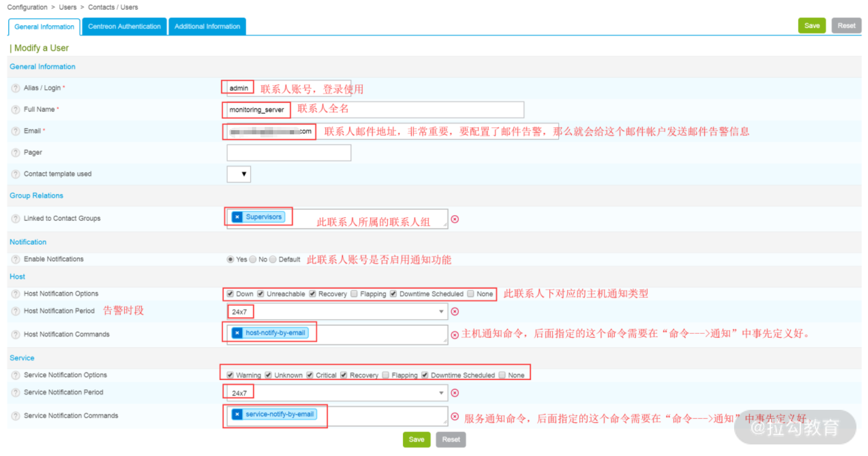The image size is (868, 456).
Task: Open help icon beside Host Notification Period
Action: click(16, 311)
